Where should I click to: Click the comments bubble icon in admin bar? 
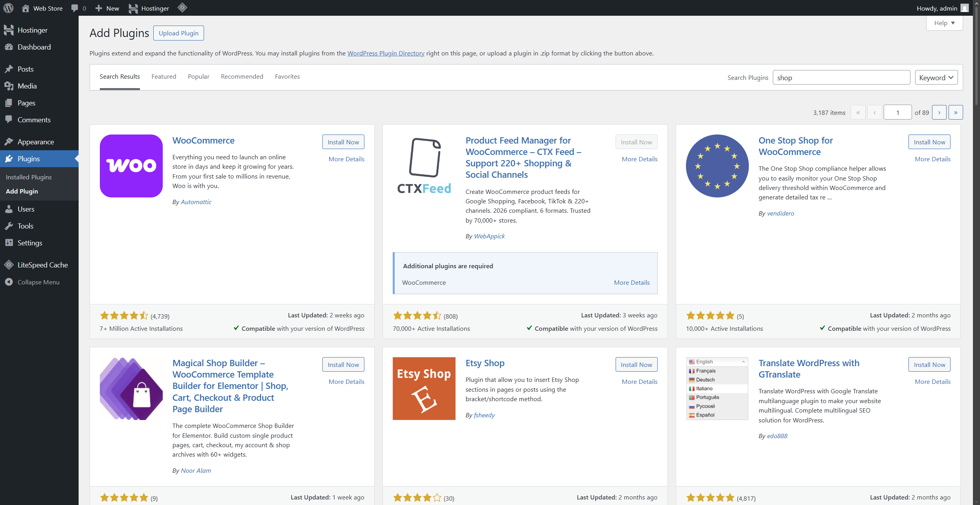tap(75, 8)
